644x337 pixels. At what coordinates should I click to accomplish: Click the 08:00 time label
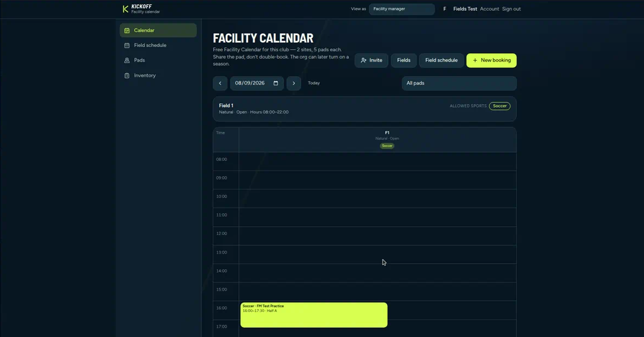(221, 160)
